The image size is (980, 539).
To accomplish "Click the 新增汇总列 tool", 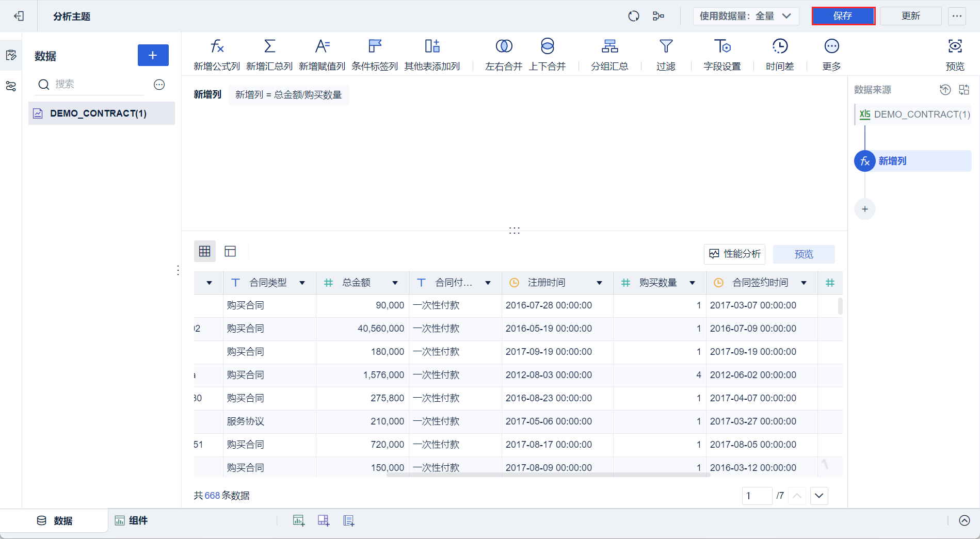I will coord(269,55).
